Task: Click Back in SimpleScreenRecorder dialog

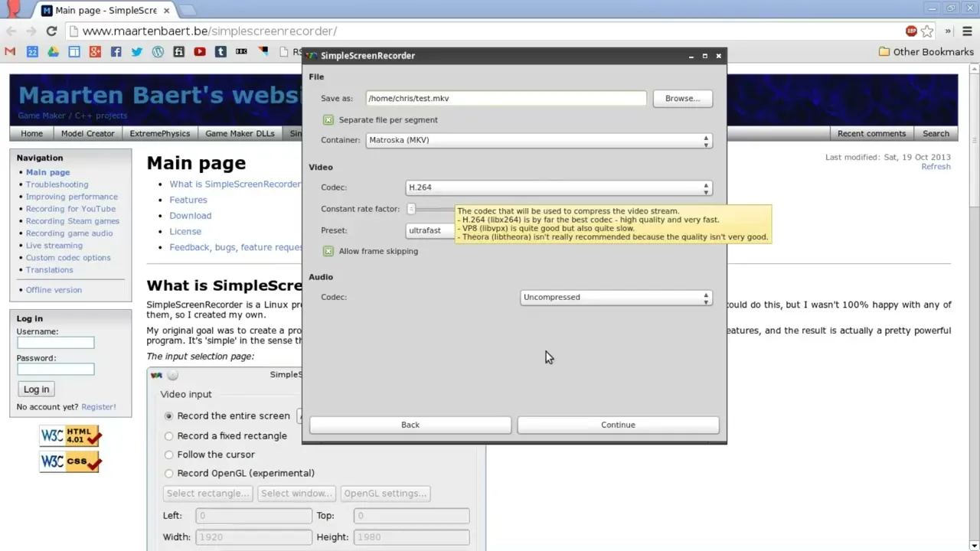Action: click(x=410, y=425)
